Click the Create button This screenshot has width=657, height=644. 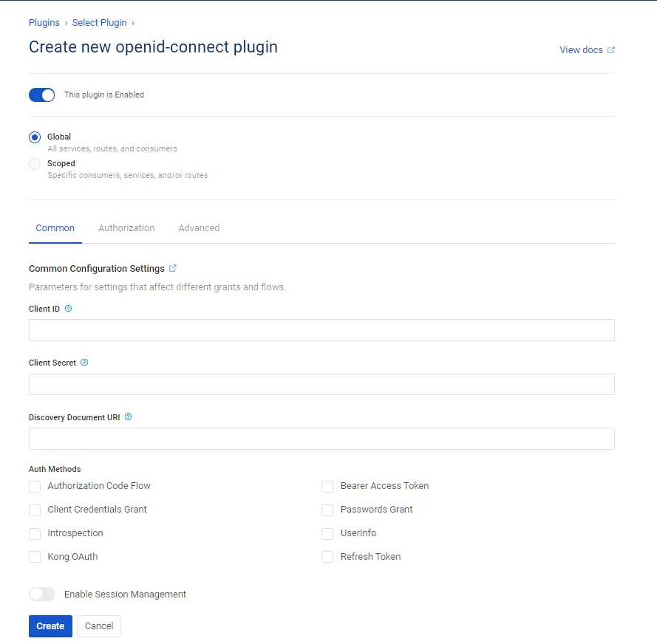tap(50, 626)
